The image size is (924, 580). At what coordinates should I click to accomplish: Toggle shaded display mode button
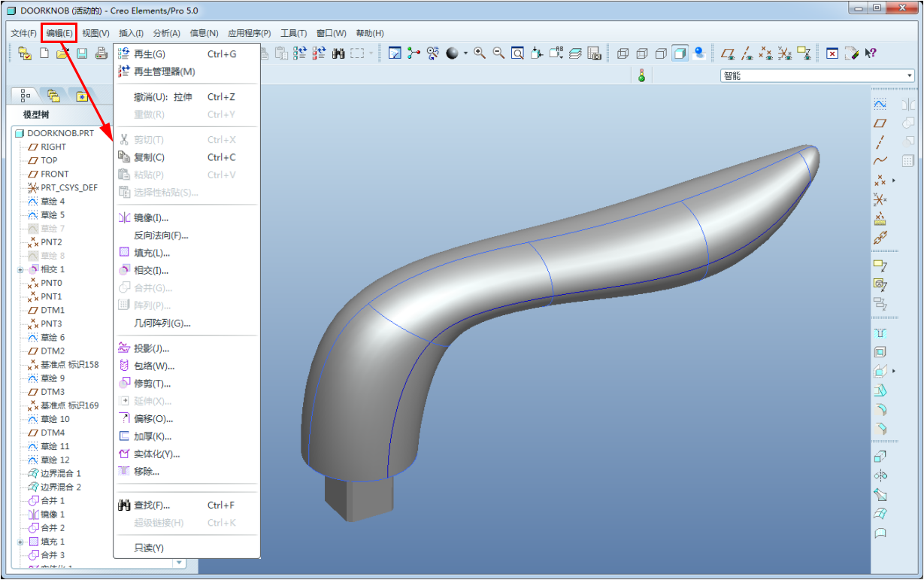[680, 53]
